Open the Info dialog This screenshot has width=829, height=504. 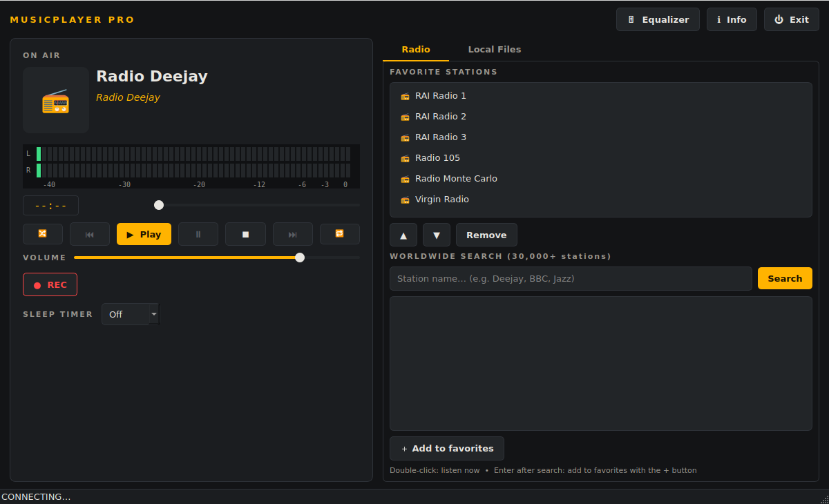coord(732,19)
